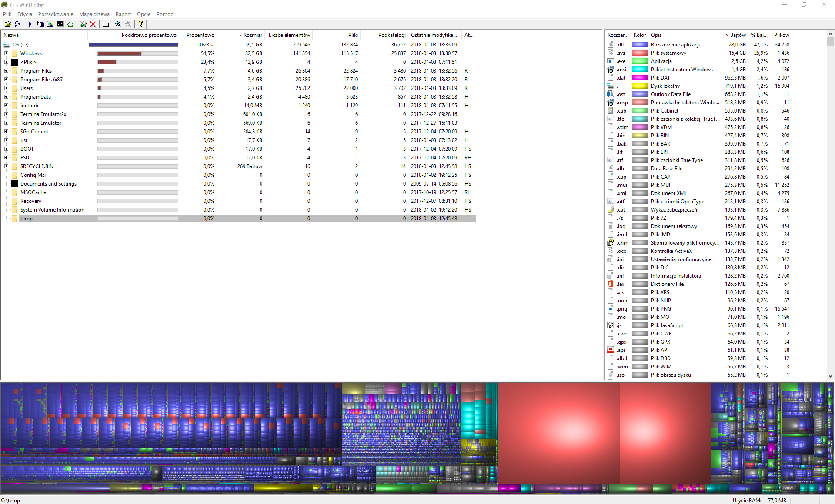
Task: Sort by the Nazwa column header
Action: pyautogui.click(x=44, y=35)
